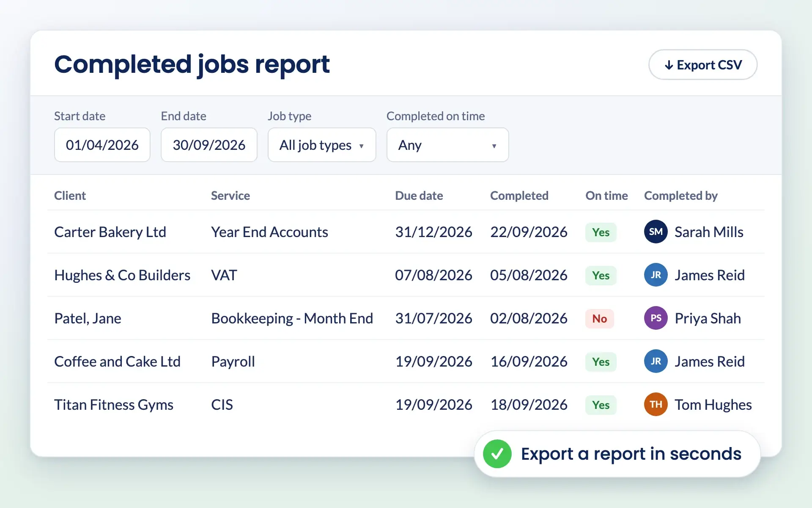This screenshot has width=812, height=508.
Task: Click Bookkeeping - Month End service
Action: click(292, 318)
